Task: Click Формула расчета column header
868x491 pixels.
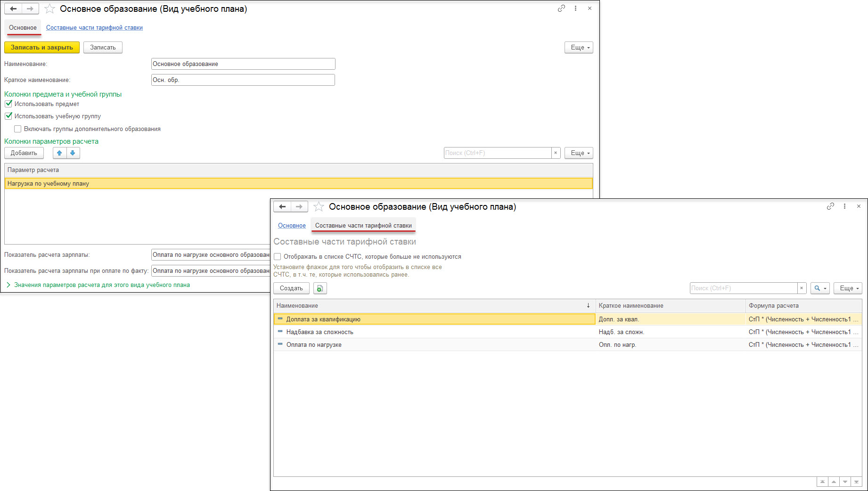Action: click(x=804, y=305)
